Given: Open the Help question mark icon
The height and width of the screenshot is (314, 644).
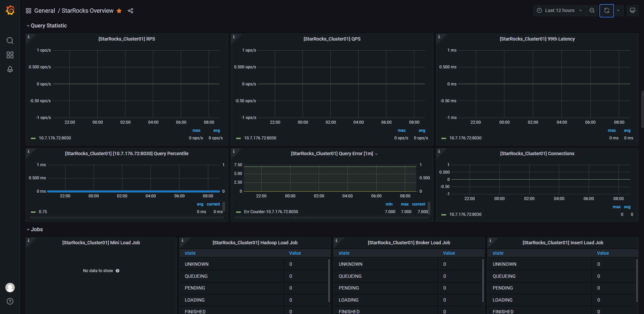Looking at the screenshot, I should [x=10, y=301].
